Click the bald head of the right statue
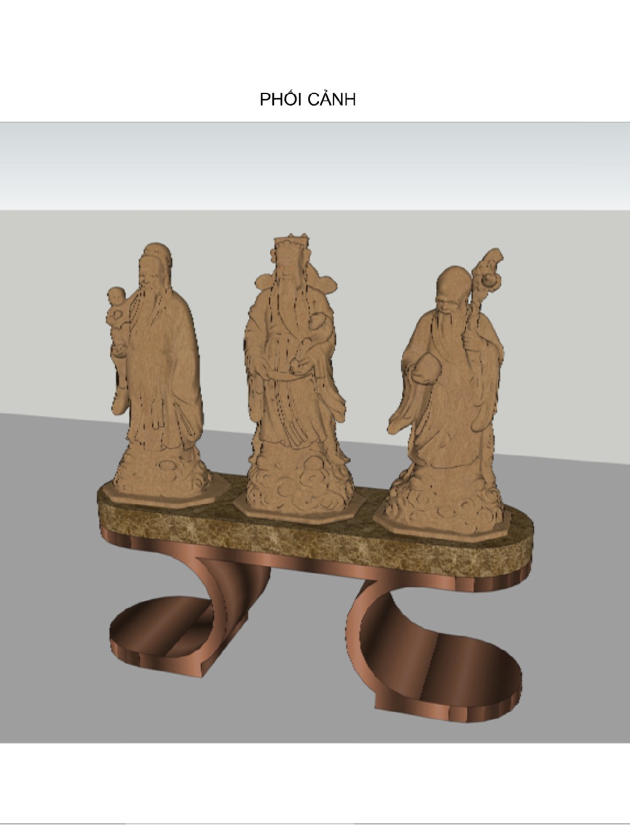This screenshot has height=840, width=630. click(x=453, y=281)
